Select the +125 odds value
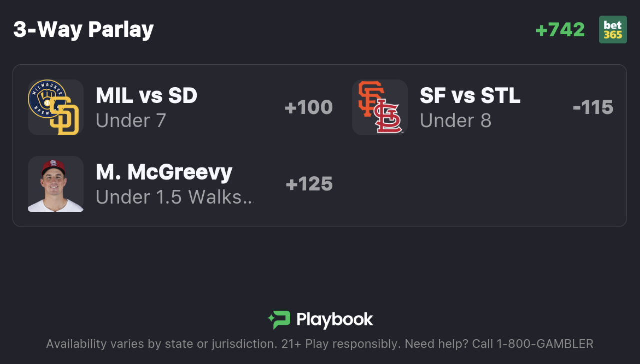This screenshot has height=364, width=640. coord(309,184)
